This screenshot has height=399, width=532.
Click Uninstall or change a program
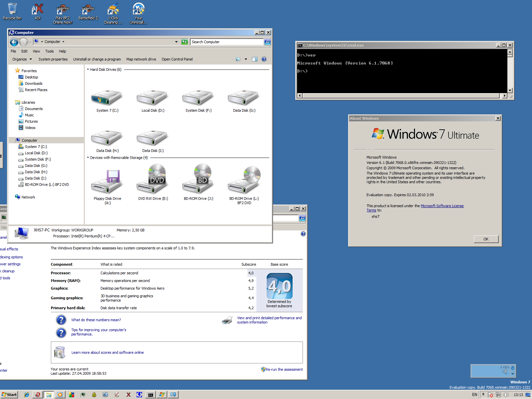coord(97,59)
